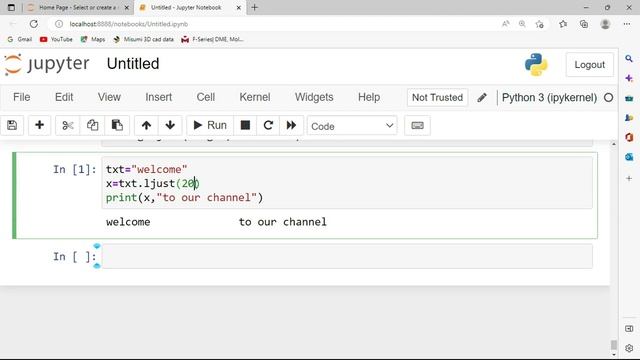Image resolution: width=640 pixels, height=360 pixels.
Task: Click the Jupyter logo
Action: coord(47,64)
